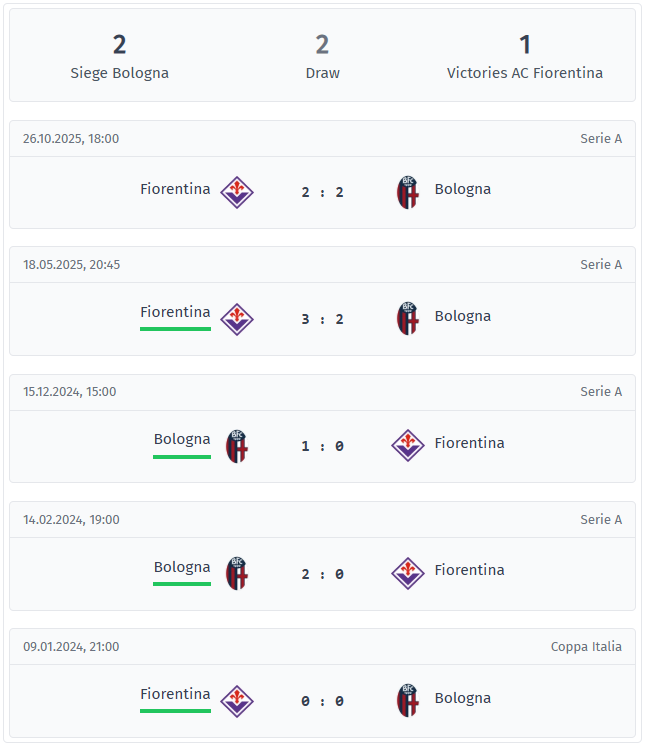This screenshot has height=751, width=646.
Task: Click Bologna crest in 18.05.2025 match
Action: tap(408, 318)
